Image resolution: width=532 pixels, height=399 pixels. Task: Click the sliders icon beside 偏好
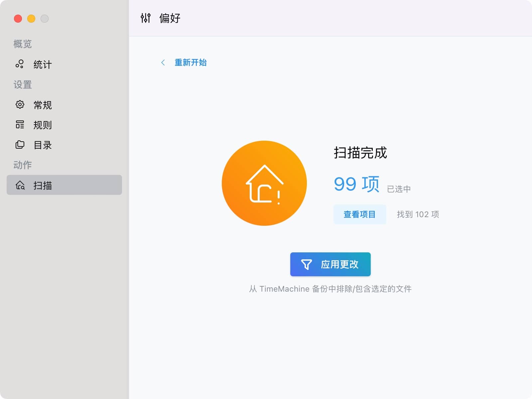[x=145, y=18]
